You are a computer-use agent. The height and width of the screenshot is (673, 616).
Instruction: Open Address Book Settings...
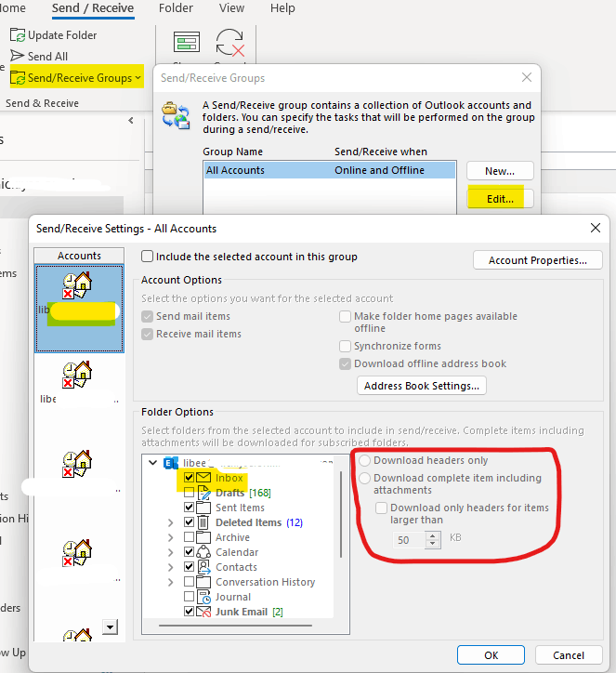[422, 386]
